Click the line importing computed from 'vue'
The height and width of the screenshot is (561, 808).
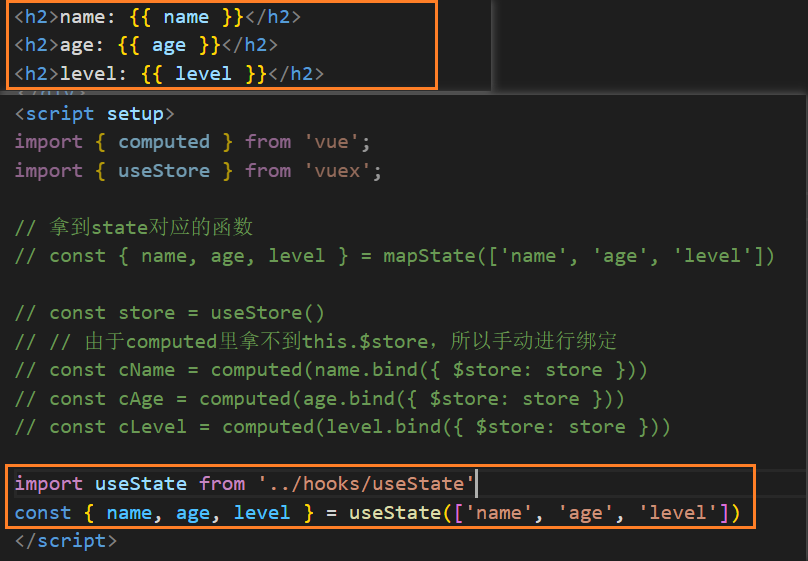(x=192, y=142)
